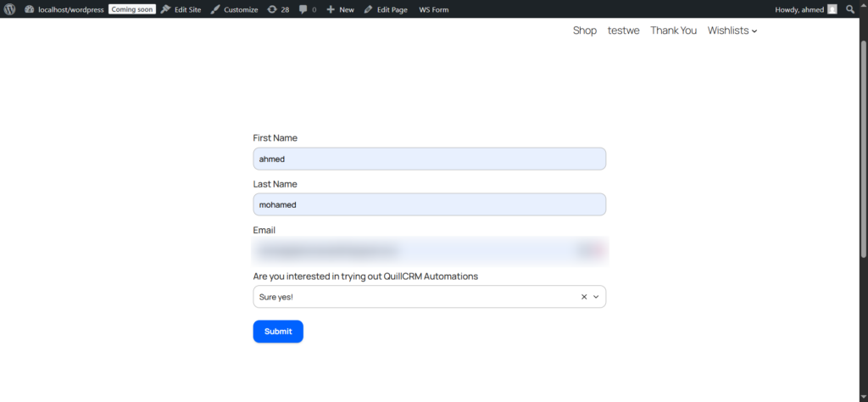Click the Edit Page pencil icon
This screenshot has width=868, height=402.
(x=369, y=9)
